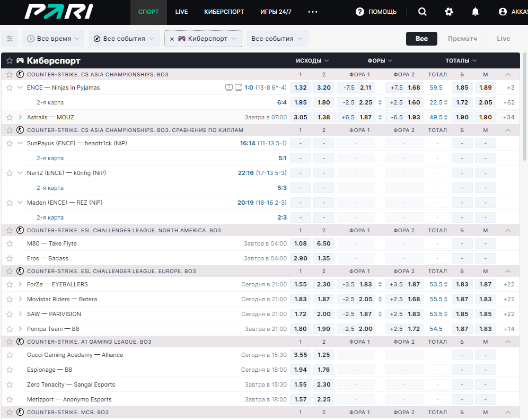Click Counter-Strike icon in ESL Europe header
Viewport: 528px width, 420px height.
coord(20,271)
